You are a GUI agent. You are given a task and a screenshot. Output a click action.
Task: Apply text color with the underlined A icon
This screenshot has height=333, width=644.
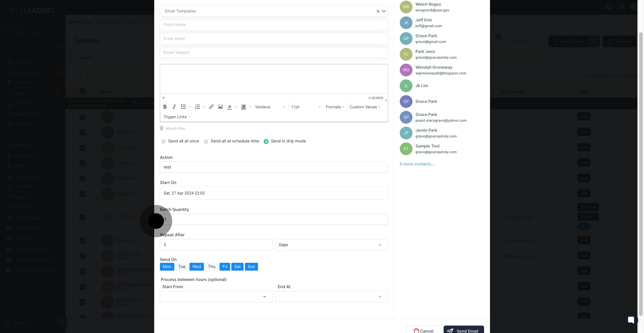click(x=230, y=107)
